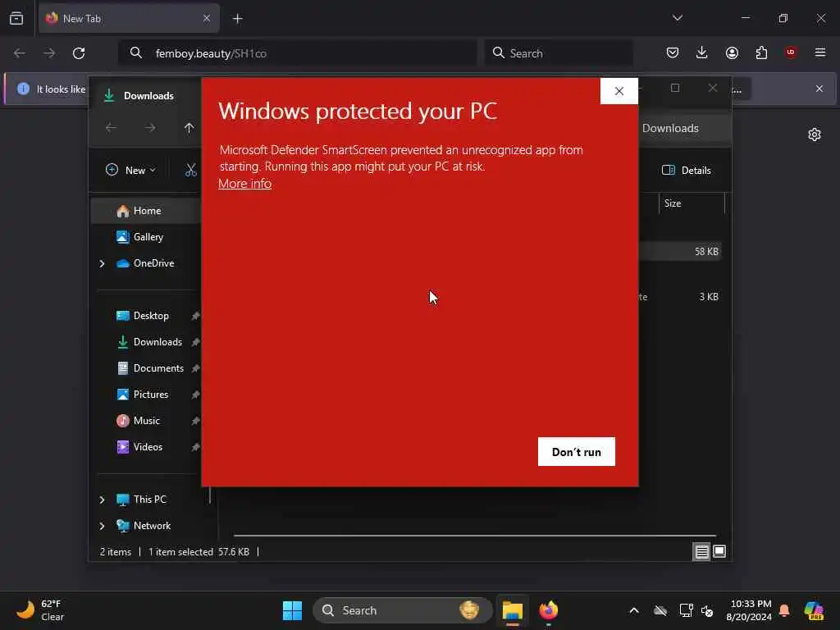
Task: Show hidden system tray icons
Action: pyautogui.click(x=634, y=610)
